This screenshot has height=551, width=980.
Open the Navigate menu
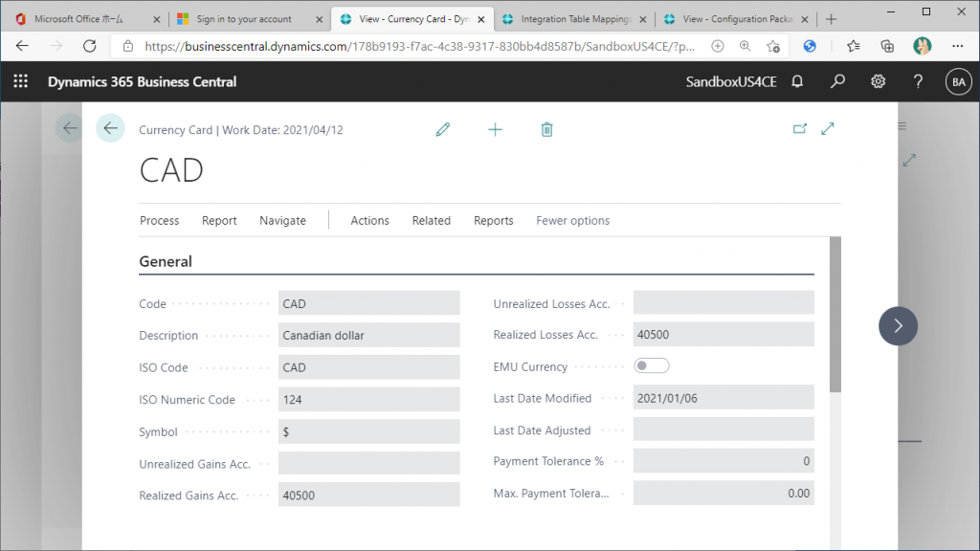tap(282, 221)
